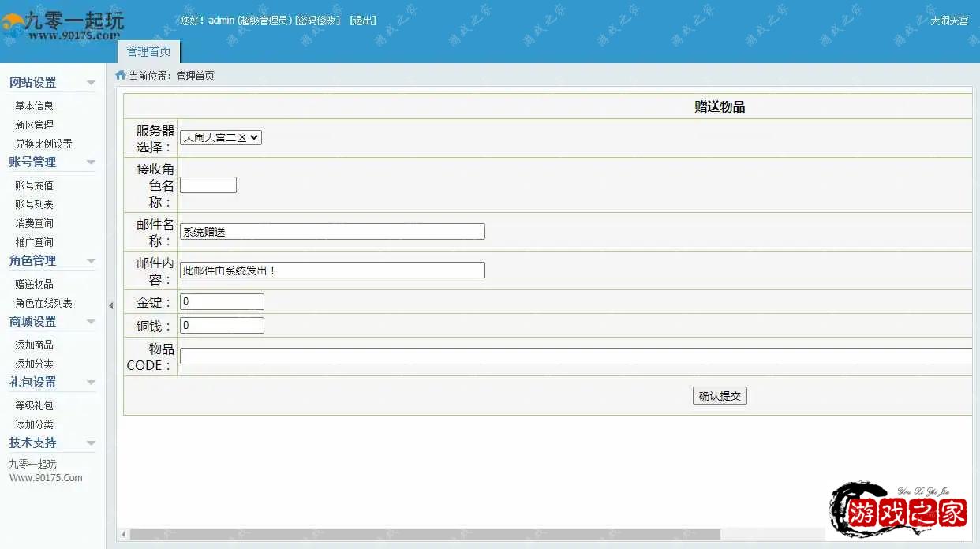
Task: Click the 接收角色名称 input field
Action: point(208,185)
